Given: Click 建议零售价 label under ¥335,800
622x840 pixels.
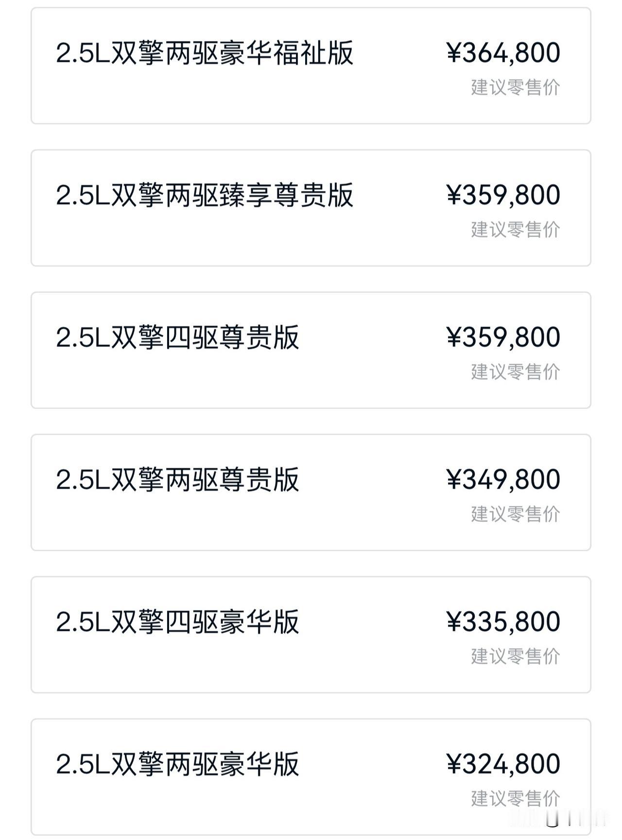Looking at the screenshot, I should 516,656.
